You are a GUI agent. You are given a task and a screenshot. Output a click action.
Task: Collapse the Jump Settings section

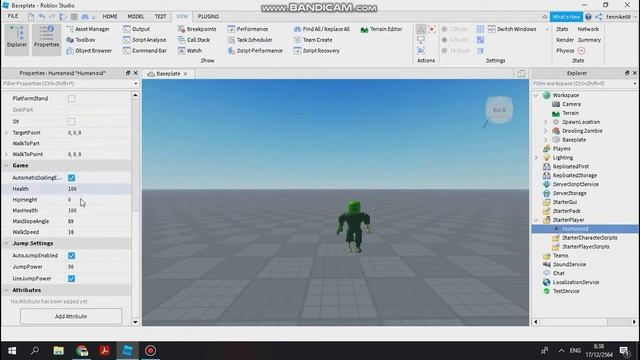pos(6,243)
